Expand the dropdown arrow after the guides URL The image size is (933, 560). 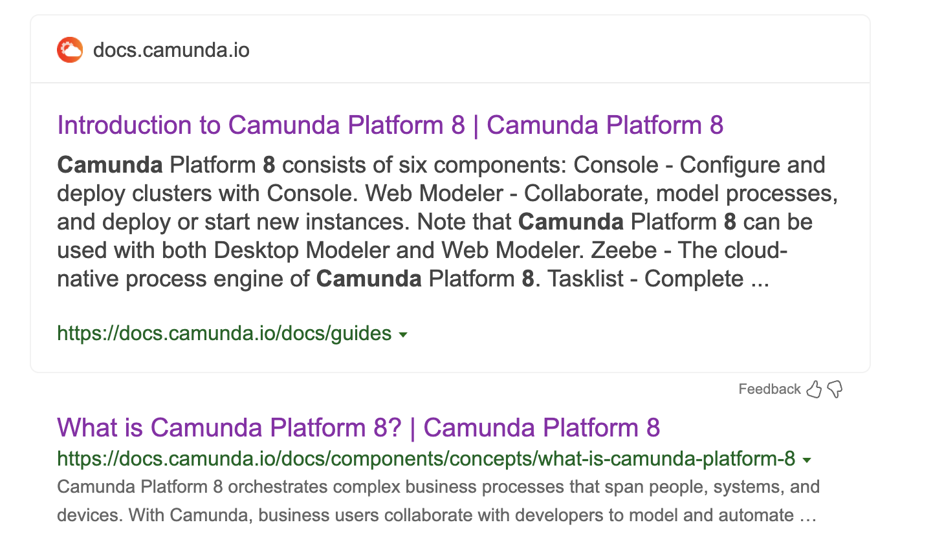(403, 334)
